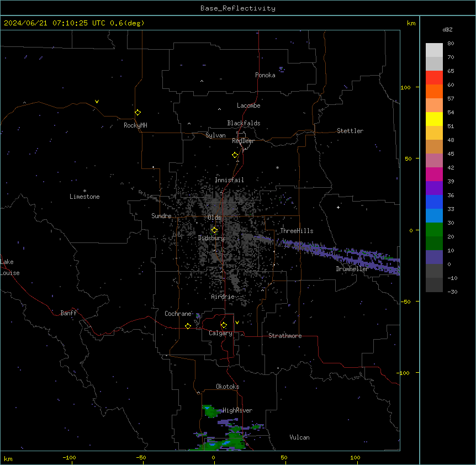Click the dBZ legend heading
The image size is (476, 465).
(x=447, y=29)
